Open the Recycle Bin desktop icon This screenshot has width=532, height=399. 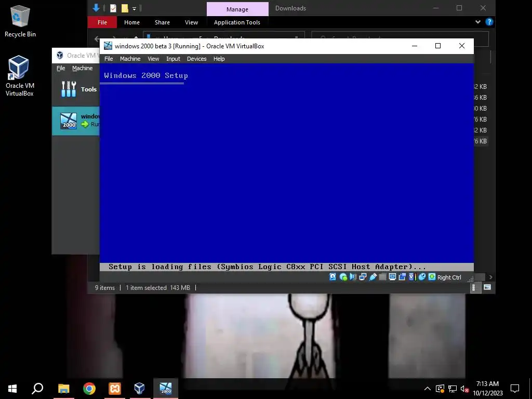point(20,21)
